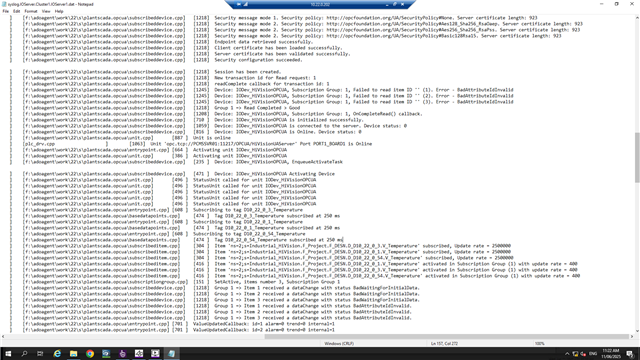
Task: Click the network status tray icon
Action: 575,354
